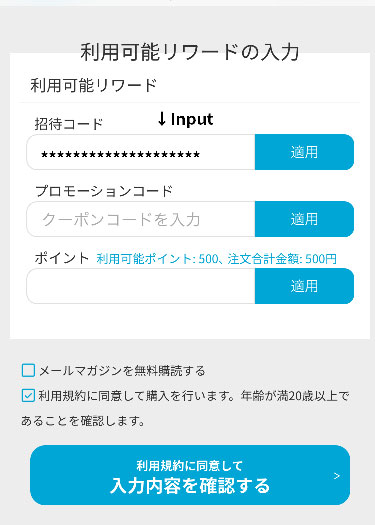The image size is (375, 525).
Task: Click the 注文合計金額: 500円 text
Action: 282,259
